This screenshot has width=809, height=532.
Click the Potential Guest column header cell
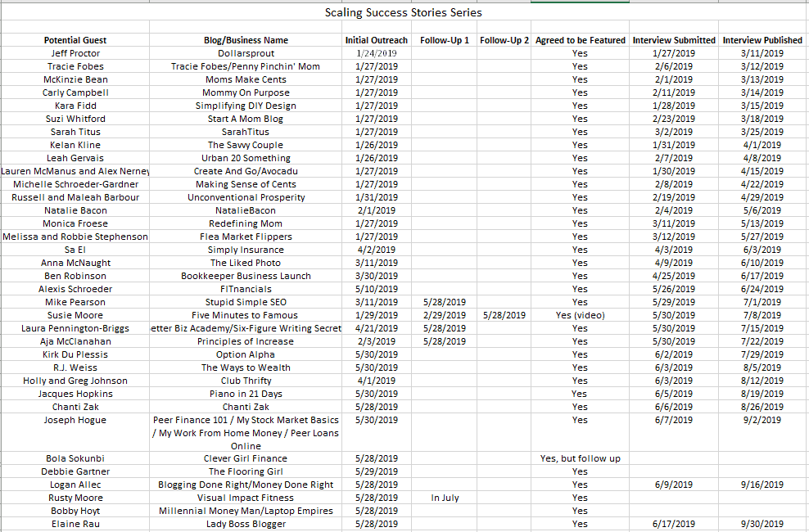coord(75,39)
